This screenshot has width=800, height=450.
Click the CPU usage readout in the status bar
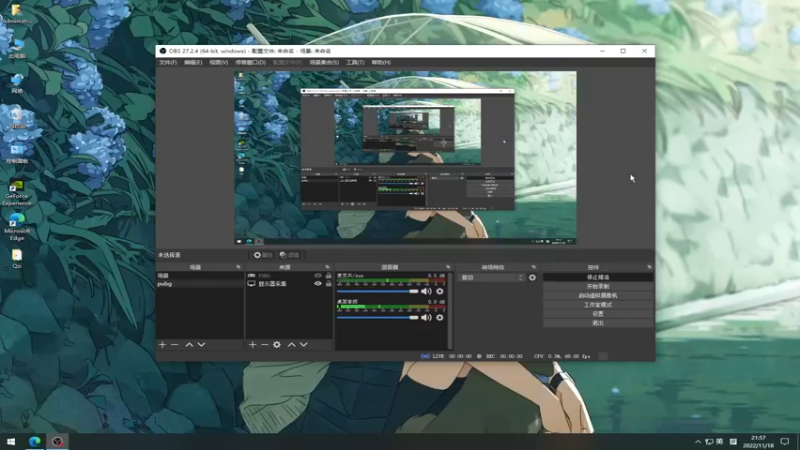[x=562, y=356]
